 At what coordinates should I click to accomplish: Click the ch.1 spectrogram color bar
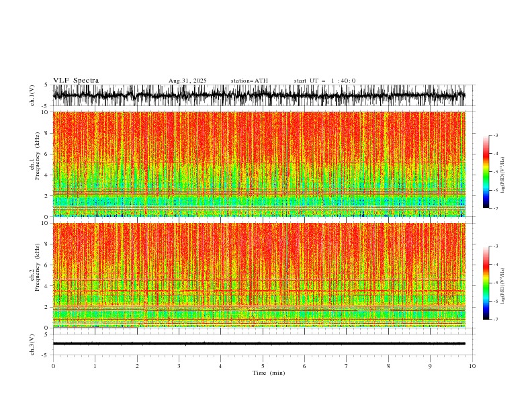pos(486,172)
